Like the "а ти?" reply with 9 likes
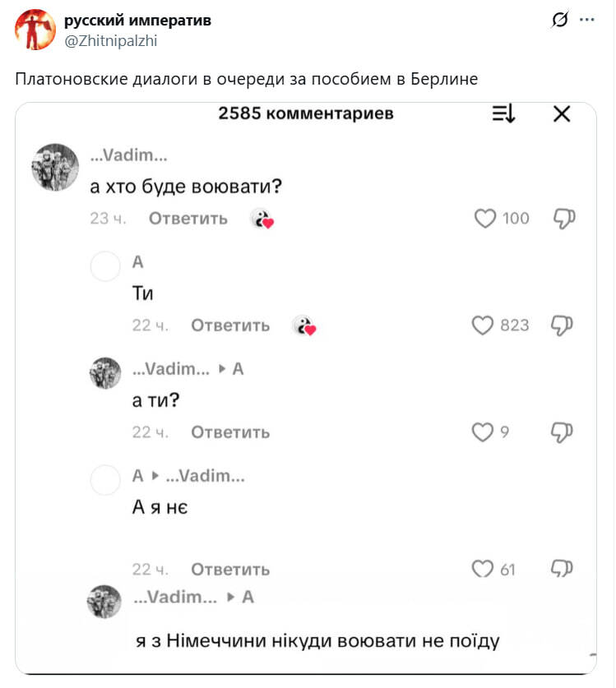 pyautogui.click(x=482, y=432)
